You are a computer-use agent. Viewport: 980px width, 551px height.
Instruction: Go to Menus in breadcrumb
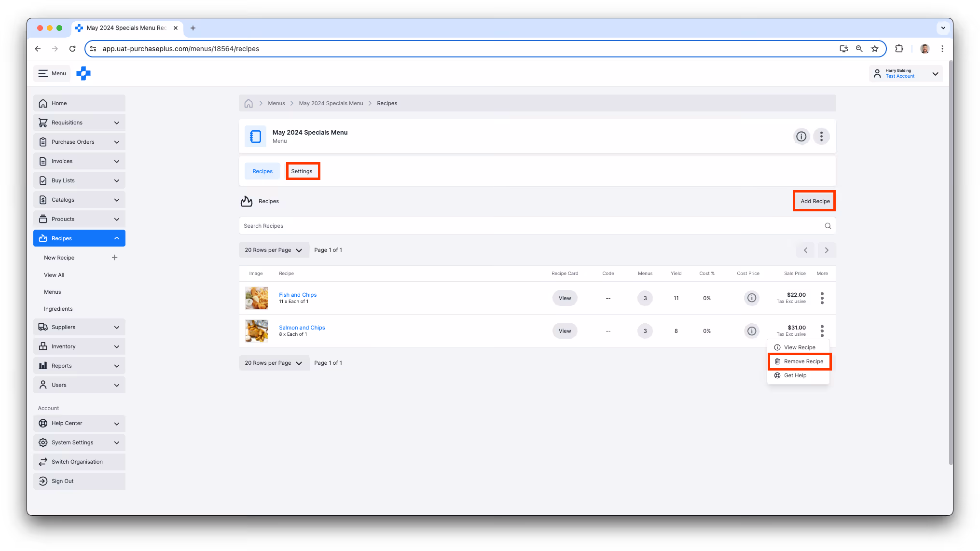click(276, 103)
